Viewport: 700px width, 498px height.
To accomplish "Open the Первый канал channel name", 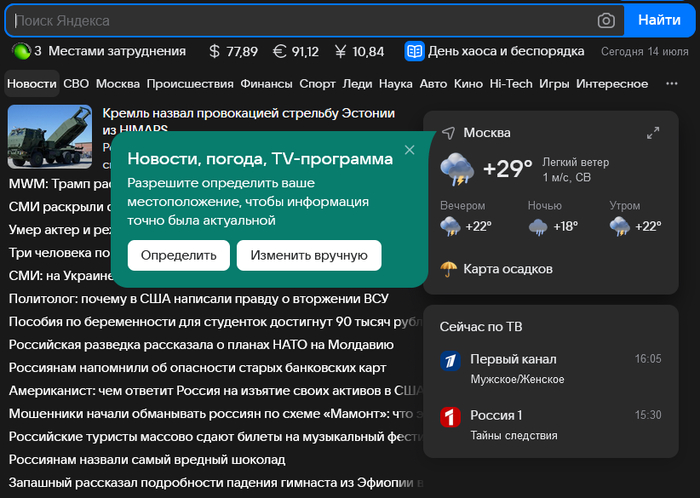I will pos(513,359).
